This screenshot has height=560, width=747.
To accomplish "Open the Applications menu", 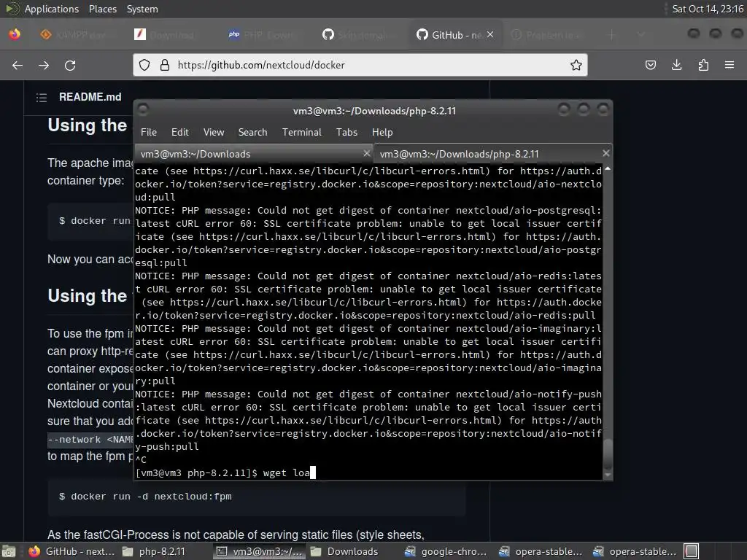I will 52,9.
